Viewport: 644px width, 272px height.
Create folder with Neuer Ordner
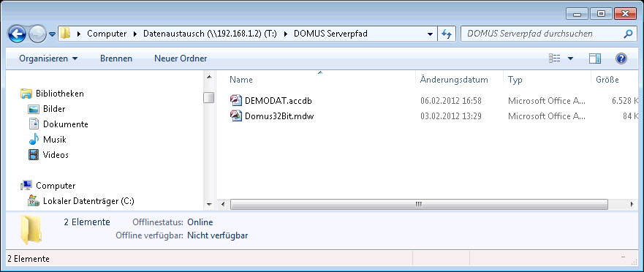(181, 58)
